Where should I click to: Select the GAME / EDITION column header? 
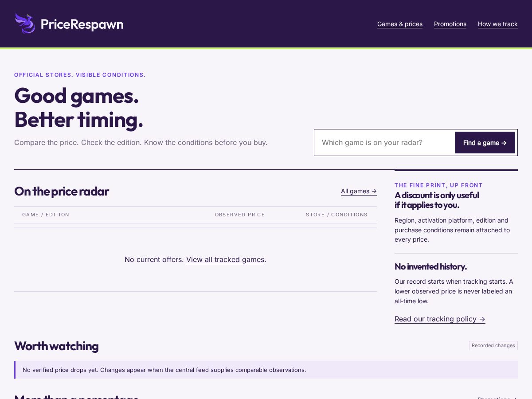click(x=46, y=215)
